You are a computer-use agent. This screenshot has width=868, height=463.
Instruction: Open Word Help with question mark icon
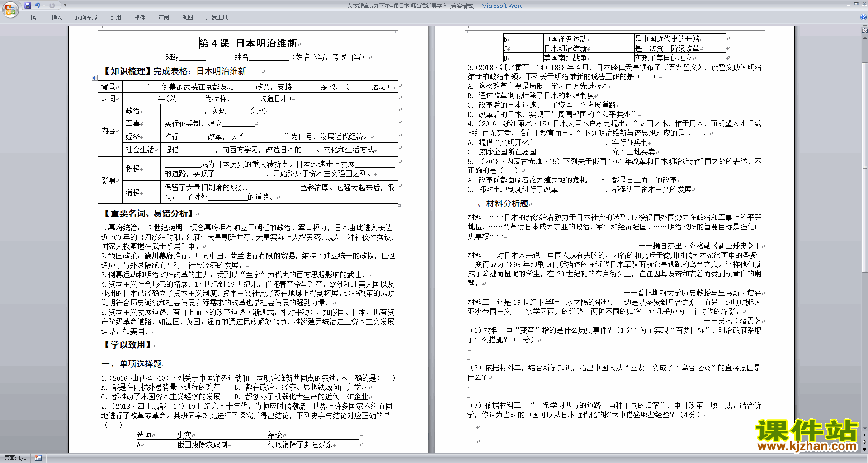click(x=863, y=17)
